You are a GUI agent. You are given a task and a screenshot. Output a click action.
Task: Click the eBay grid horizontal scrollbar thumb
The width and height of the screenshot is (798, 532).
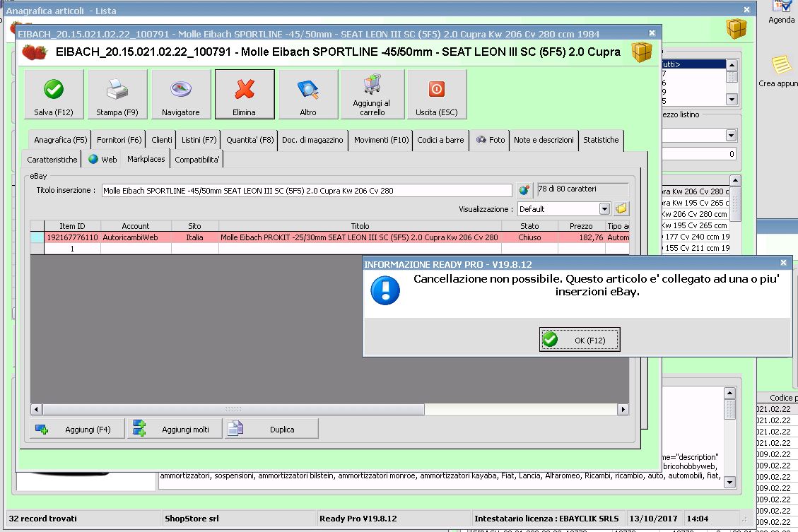coord(233,410)
